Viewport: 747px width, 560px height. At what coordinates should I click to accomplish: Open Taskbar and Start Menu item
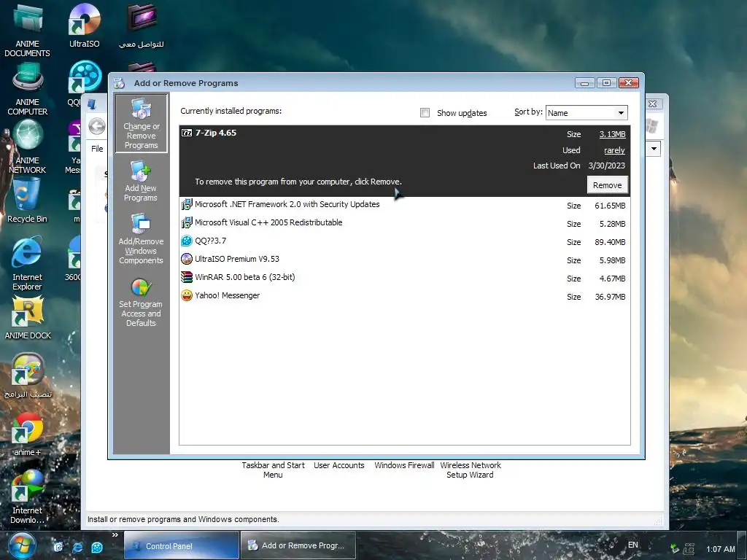click(273, 470)
